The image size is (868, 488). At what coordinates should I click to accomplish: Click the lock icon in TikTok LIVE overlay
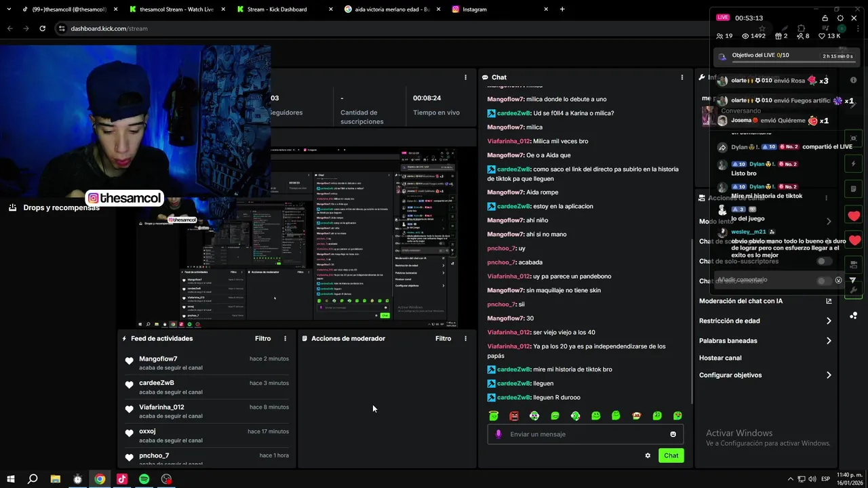click(x=825, y=18)
